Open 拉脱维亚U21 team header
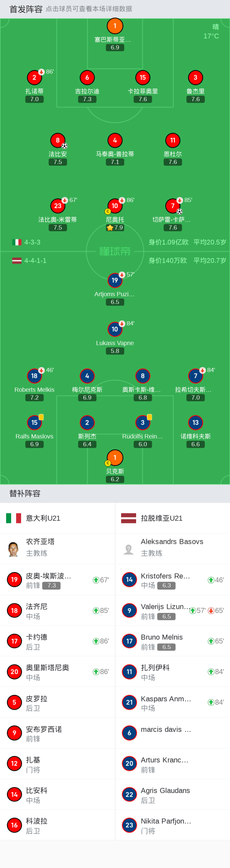The height and width of the screenshot is (868, 230). pos(172,518)
